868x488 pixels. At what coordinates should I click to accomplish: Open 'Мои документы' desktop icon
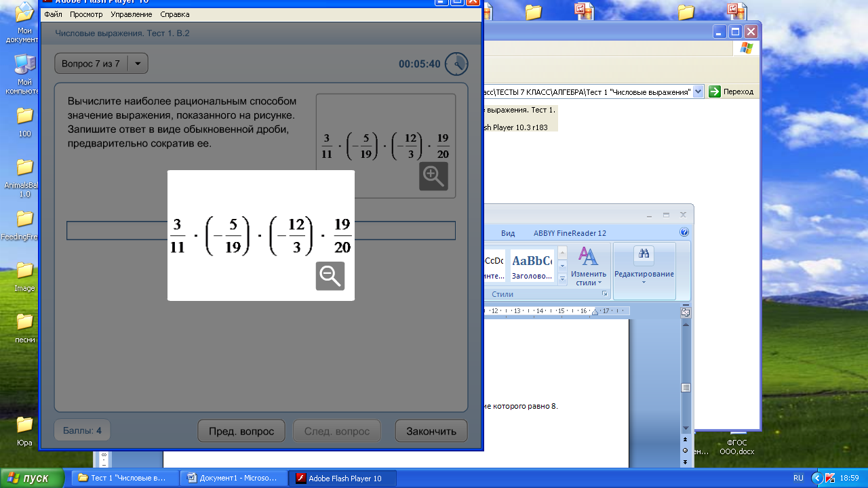click(x=24, y=22)
